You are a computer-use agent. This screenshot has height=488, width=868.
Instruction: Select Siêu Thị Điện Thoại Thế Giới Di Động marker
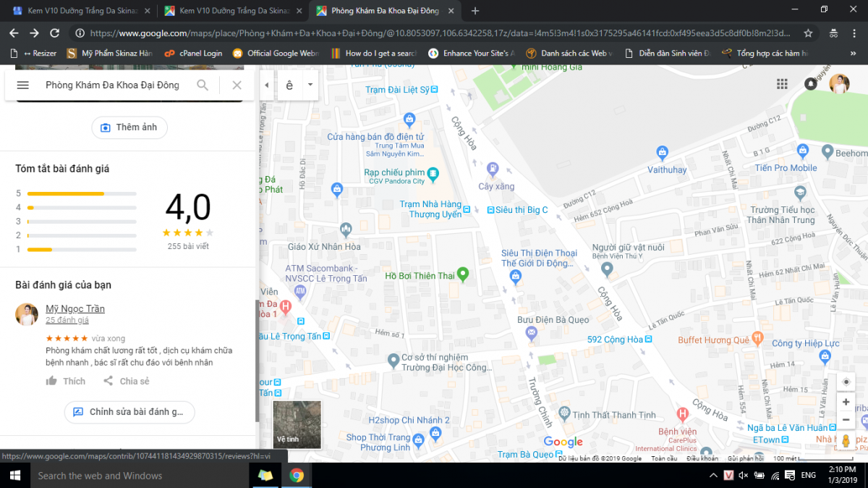[515, 277]
